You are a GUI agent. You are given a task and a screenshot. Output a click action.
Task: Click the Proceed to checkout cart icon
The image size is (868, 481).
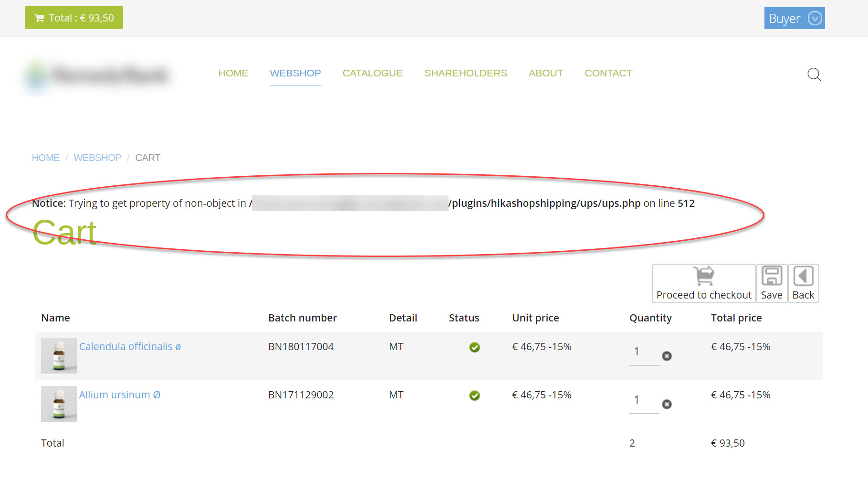704,276
